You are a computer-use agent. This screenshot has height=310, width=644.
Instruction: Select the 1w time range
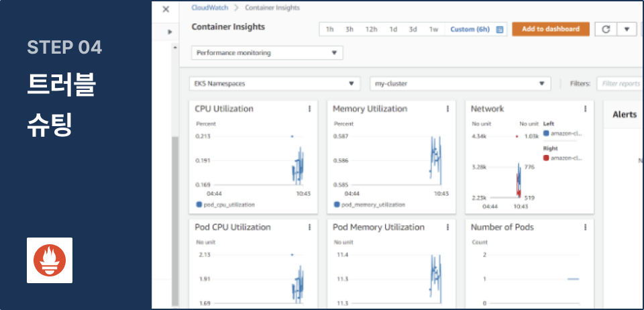click(434, 29)
